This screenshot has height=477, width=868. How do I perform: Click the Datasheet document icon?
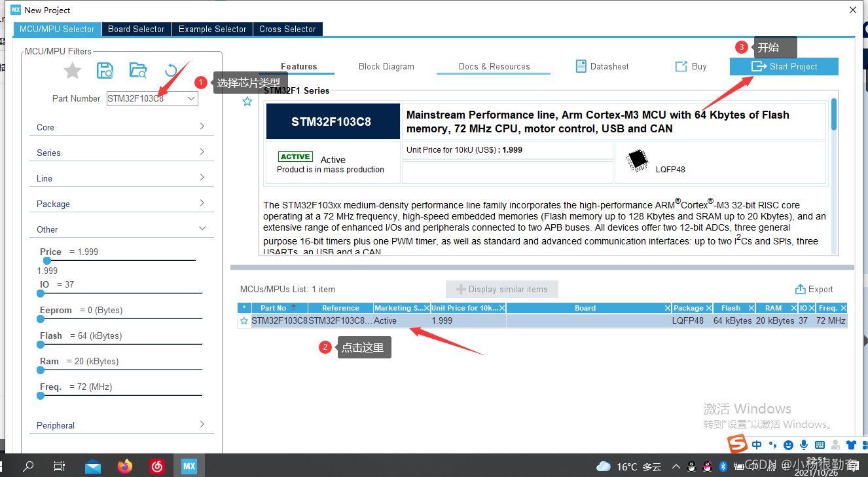pyautogui.click(x=581, y=66)
